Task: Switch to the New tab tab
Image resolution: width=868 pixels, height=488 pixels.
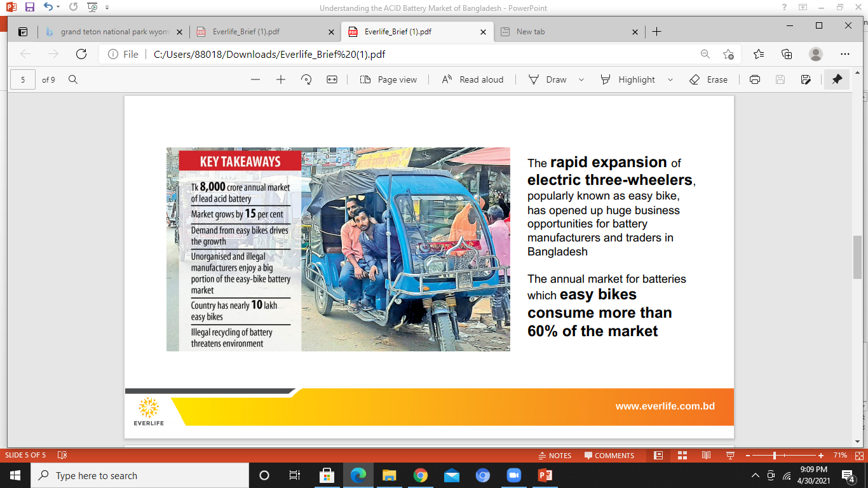Action: (569, 32)
